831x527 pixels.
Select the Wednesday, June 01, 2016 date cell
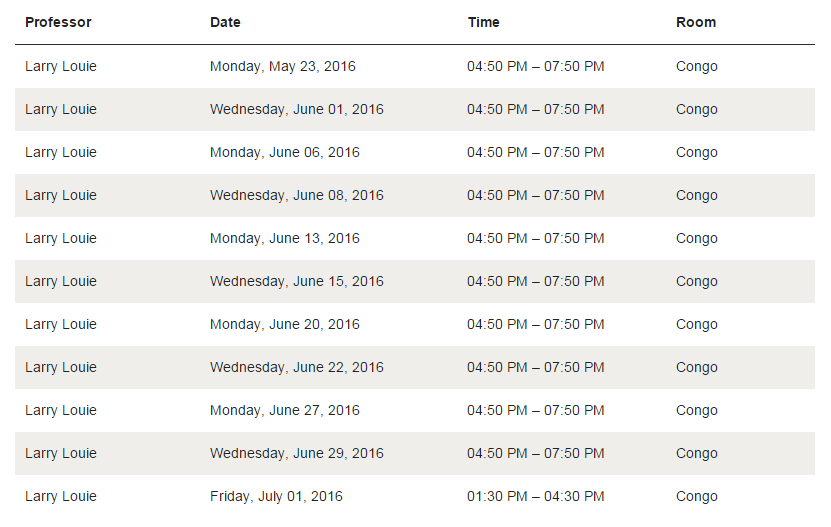[x=297, y=109]
